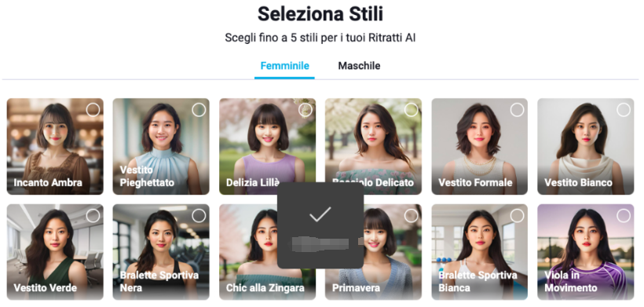Toggle the Vestito Formale selection circle
644x307 pixels.
[x=517, y=110]
